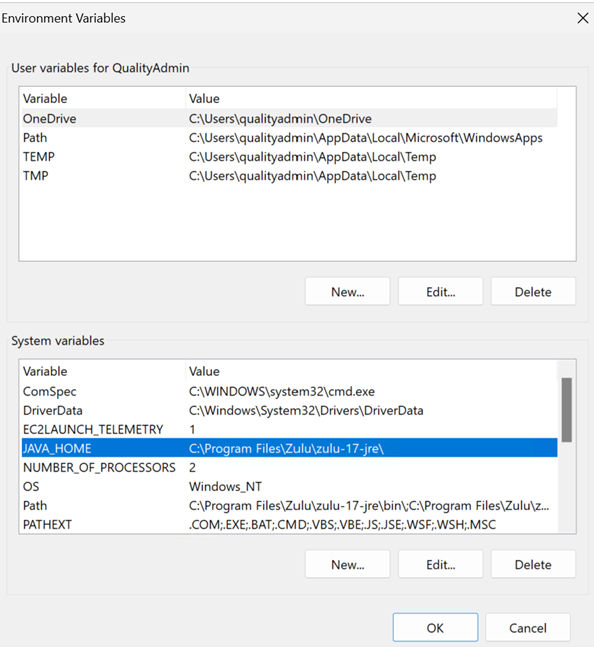Select the JAVA_HOME system variable row

click(289, 448)
